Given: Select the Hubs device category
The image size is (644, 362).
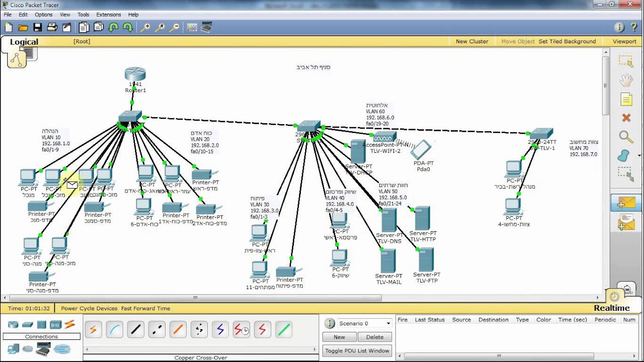Looking at the screenshot, I should (x=41, y=324).
